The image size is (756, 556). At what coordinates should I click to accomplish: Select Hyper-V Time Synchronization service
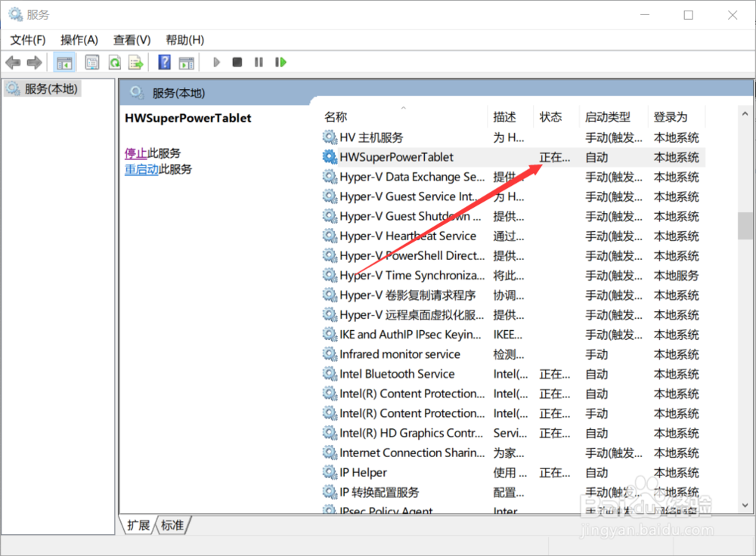coord(513,276)
